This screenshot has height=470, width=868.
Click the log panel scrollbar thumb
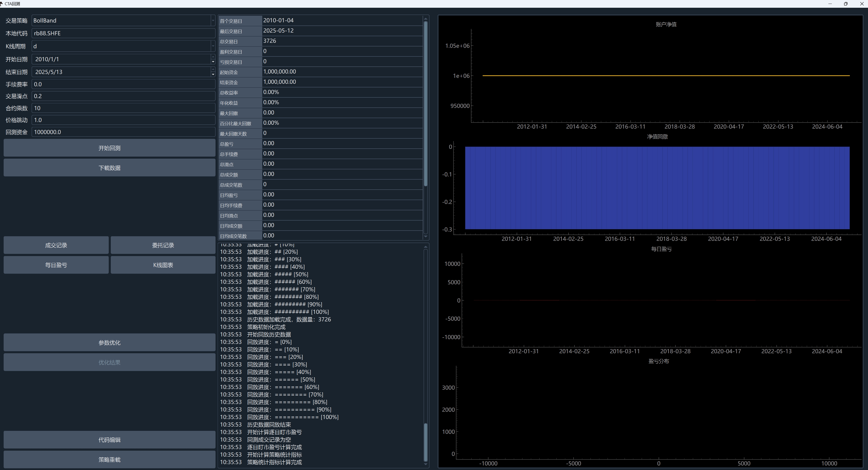coord(426,442)
